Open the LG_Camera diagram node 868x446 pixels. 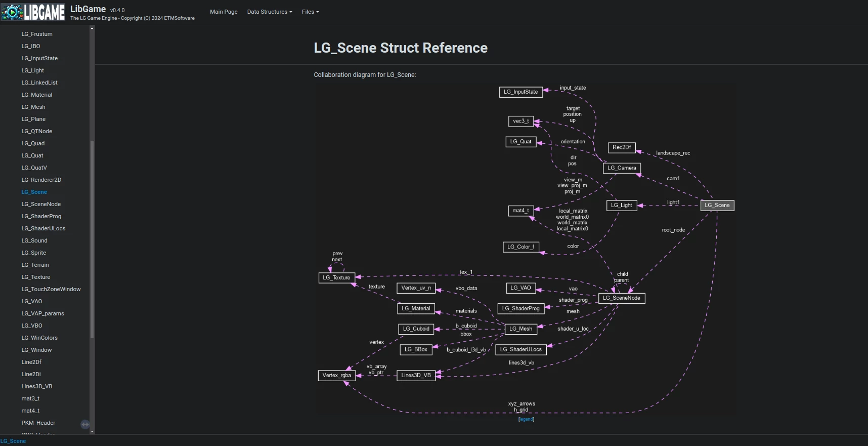coord(622,168)
